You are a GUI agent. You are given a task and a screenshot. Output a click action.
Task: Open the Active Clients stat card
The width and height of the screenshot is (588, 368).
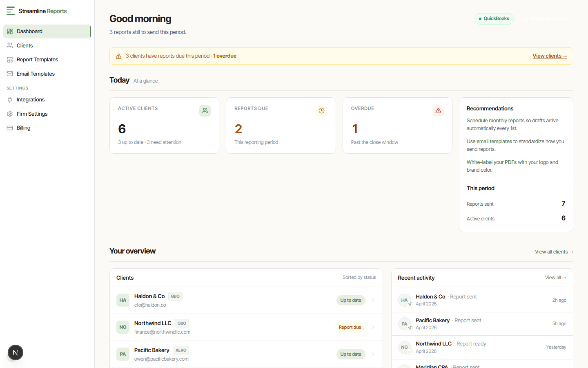pyautogui.click(x=164, y=126)
